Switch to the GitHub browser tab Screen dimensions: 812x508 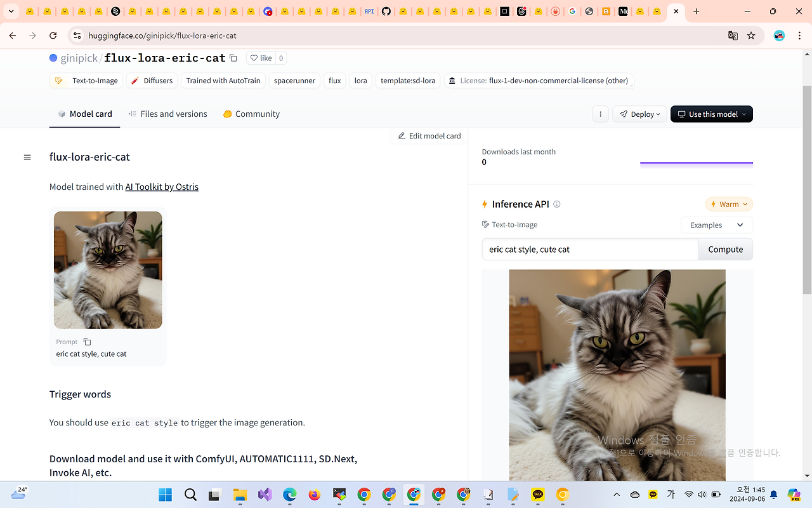click(386, 11)
